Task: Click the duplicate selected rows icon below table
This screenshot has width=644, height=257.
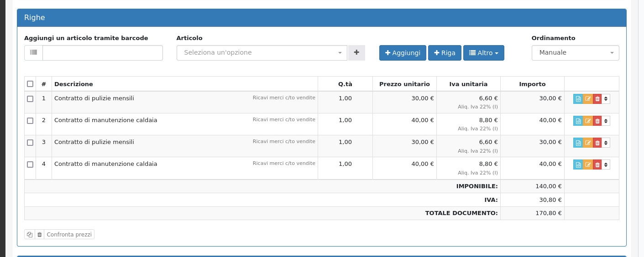Action: pyautogui.click(x=30, y=235)
